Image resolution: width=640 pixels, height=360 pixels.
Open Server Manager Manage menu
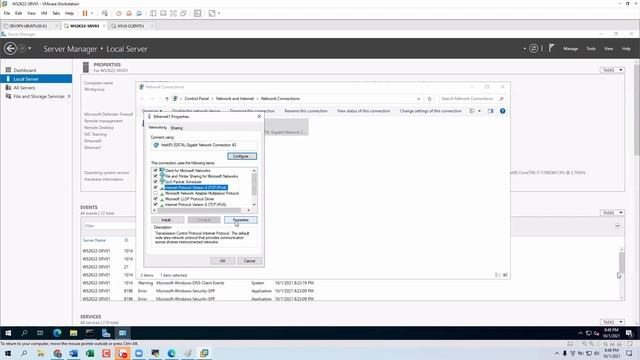click(571, 49)
